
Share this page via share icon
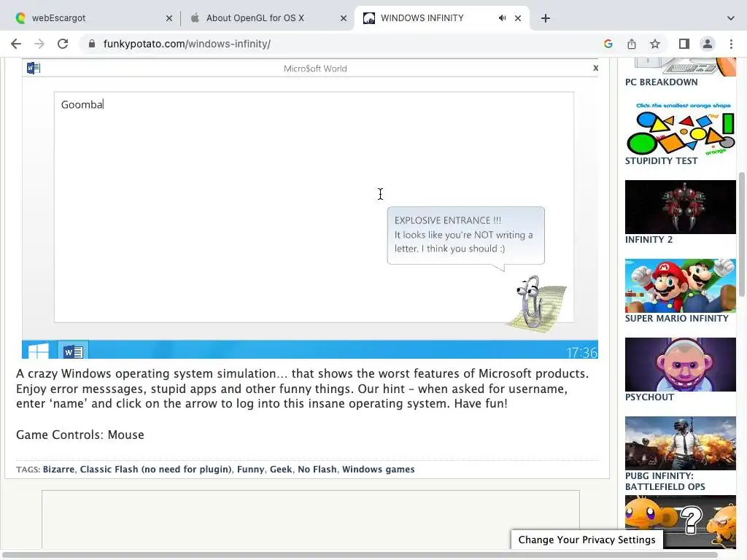[x=632, y=44]
